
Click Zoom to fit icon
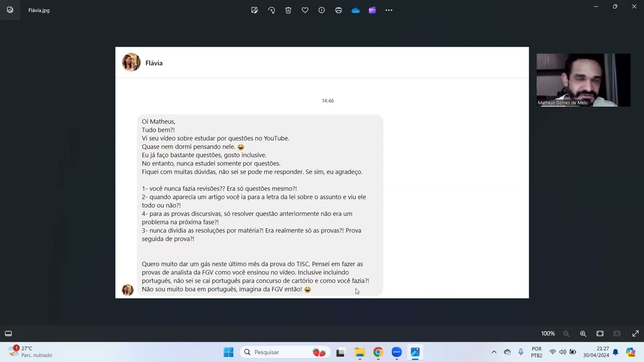coord(600,333)
